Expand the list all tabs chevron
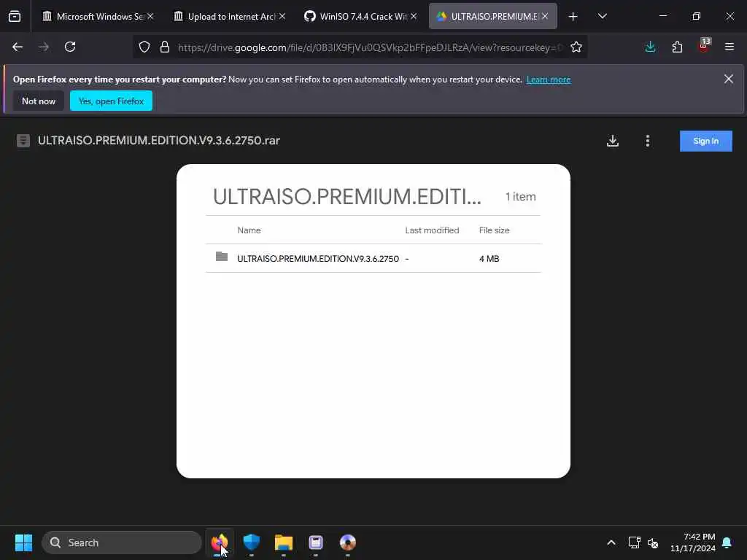 pyautogui.click(x=602, y=17)
